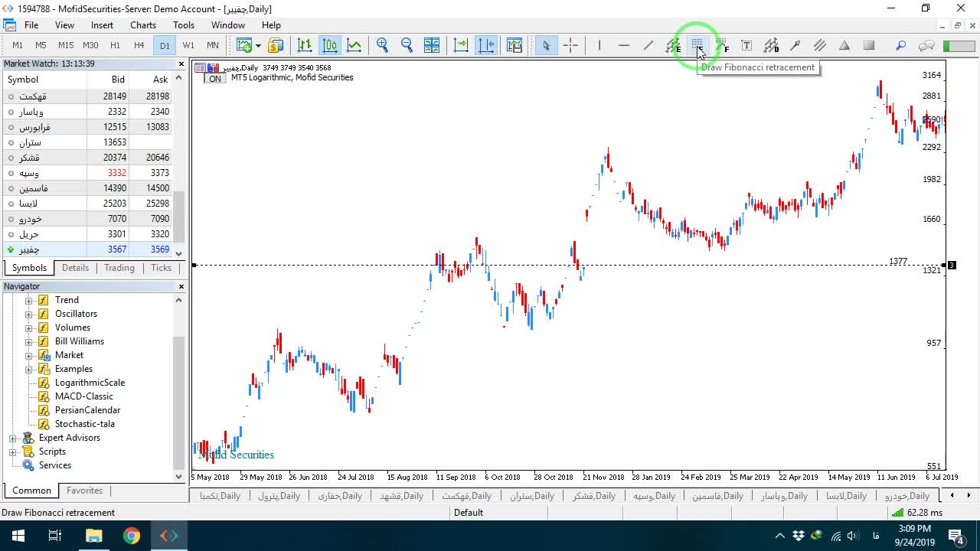This screenshot has width=980, height=551.
Task: Close the Navigator panel
Action: (181, 286)
